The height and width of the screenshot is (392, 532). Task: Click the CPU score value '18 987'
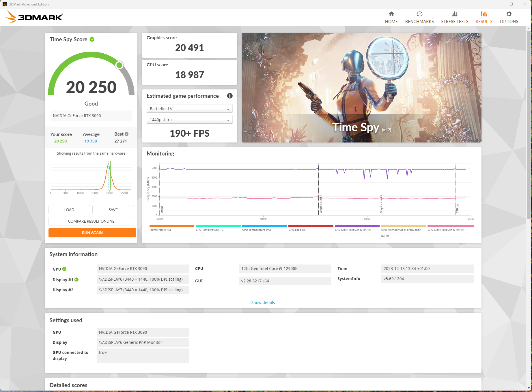coord(190,75)
